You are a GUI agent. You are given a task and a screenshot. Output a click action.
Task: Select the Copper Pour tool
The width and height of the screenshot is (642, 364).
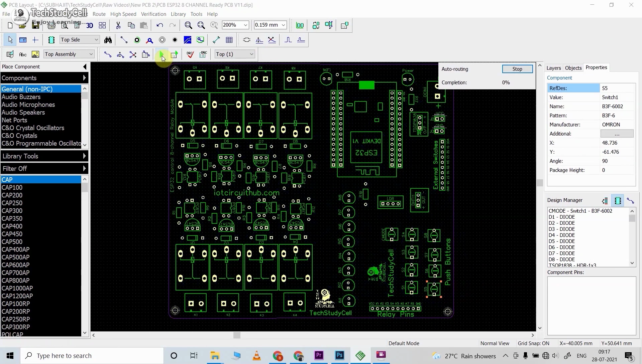[x=187, y=40]
